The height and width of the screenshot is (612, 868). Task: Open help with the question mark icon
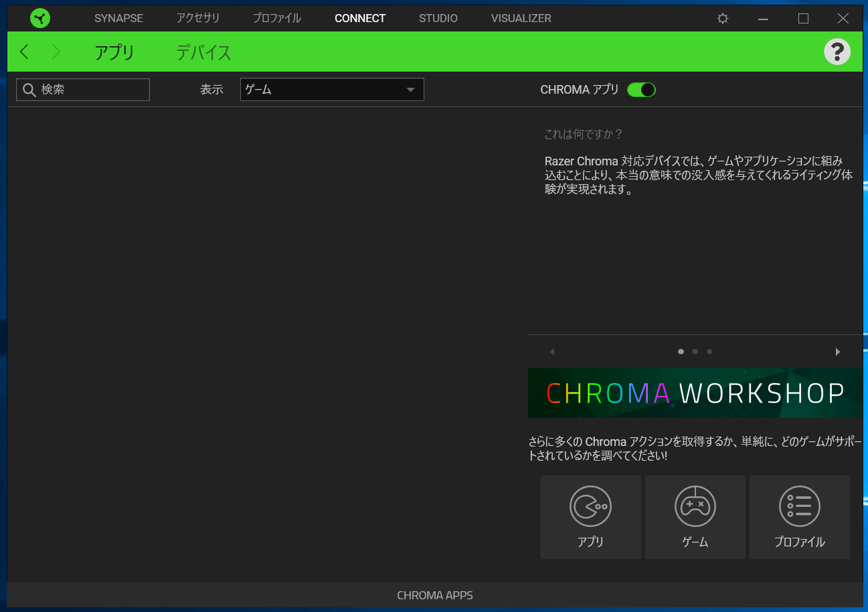tap(837, 52)
